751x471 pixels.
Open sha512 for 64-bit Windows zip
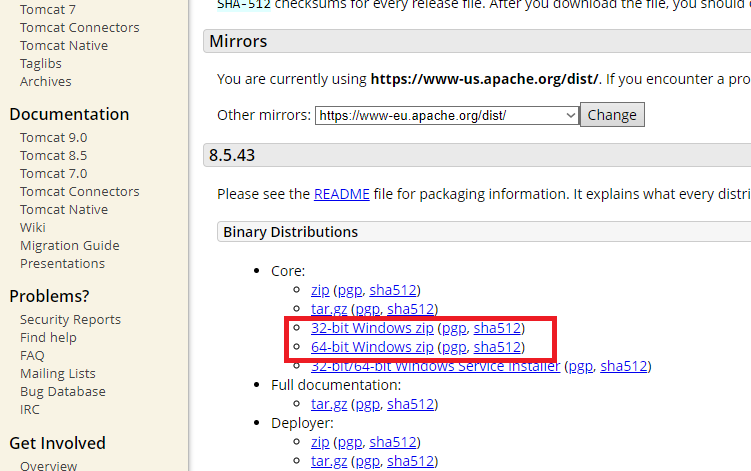coord(497,347)
